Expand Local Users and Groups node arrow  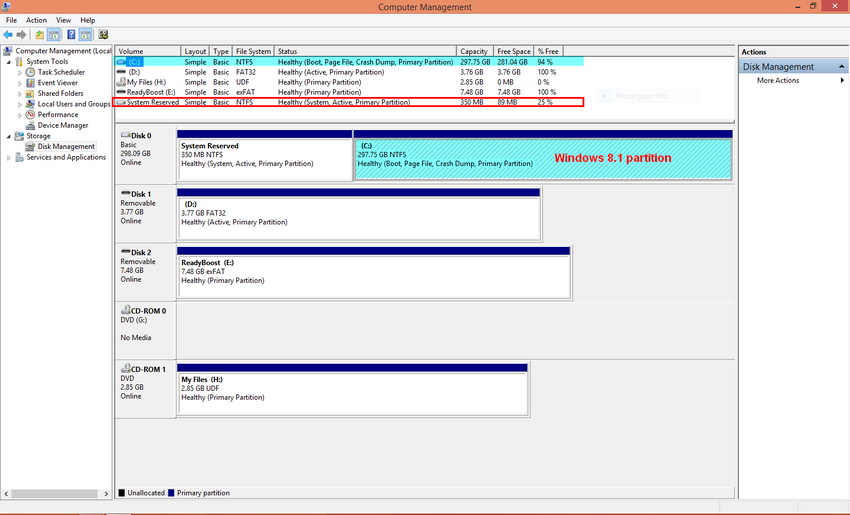[20, 104]
